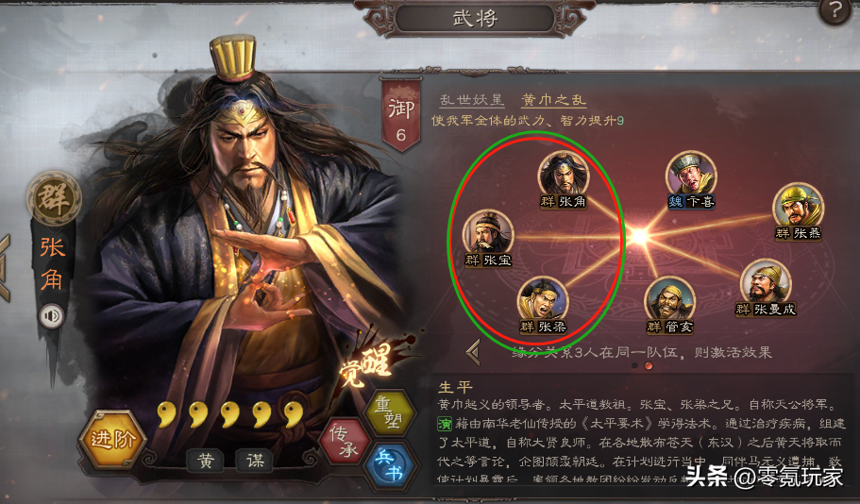
Task: Switch to the 乱世妖星 bond tab
Action: (x=471, y=100)
